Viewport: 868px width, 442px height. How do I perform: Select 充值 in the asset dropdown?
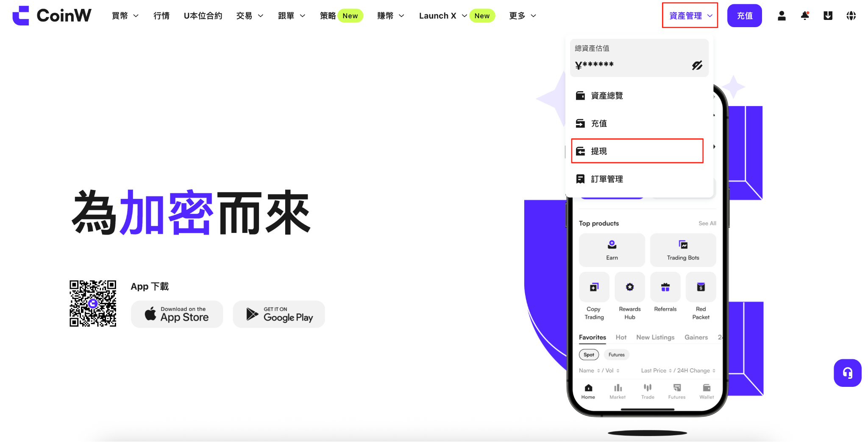639,123
